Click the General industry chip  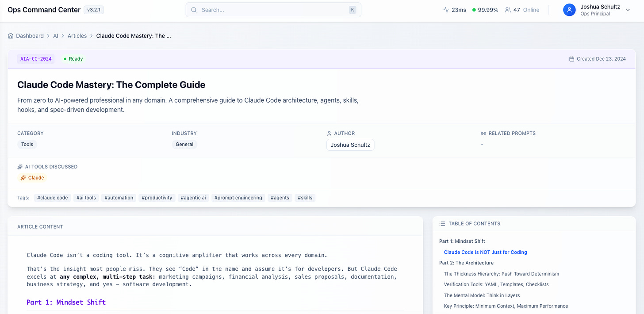pyautogui.click(x=184, y=144)
